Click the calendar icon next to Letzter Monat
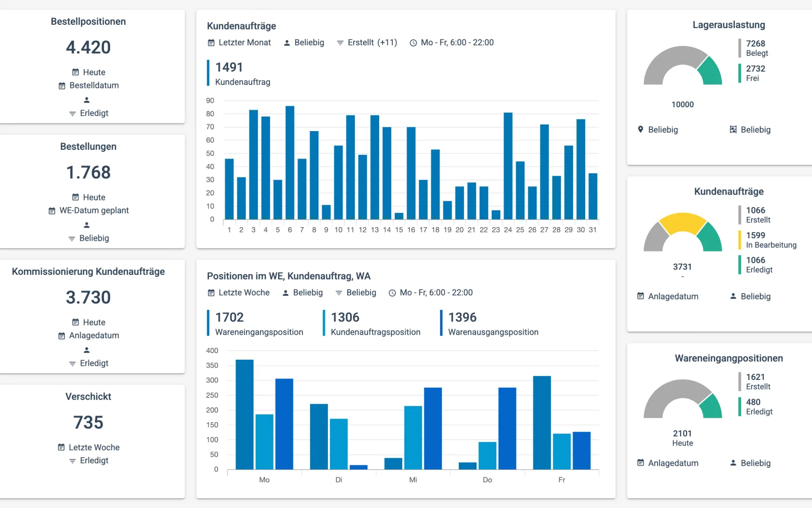Image resolution: width=812 pixels, height=508 pixels. [211, 43]
